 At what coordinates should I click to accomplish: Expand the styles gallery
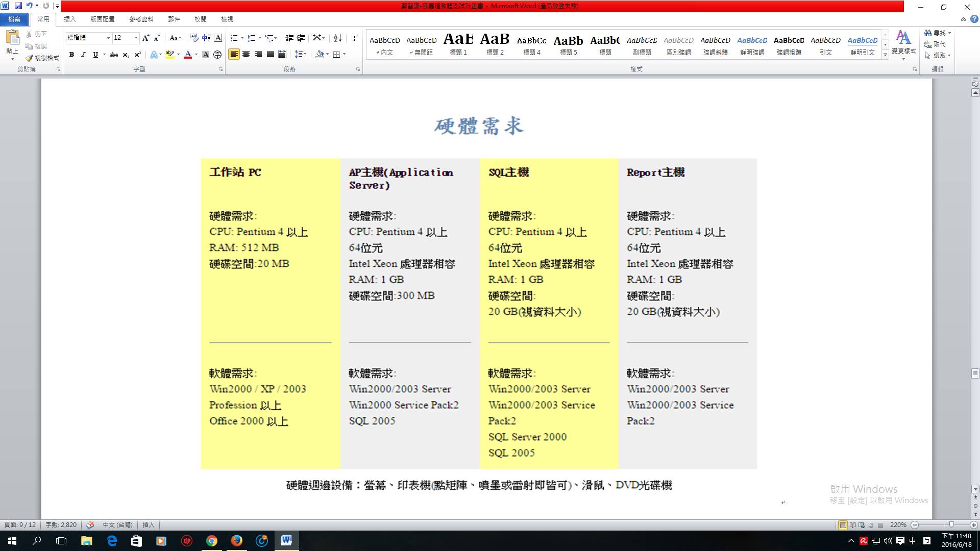click(x=886, y=55)
